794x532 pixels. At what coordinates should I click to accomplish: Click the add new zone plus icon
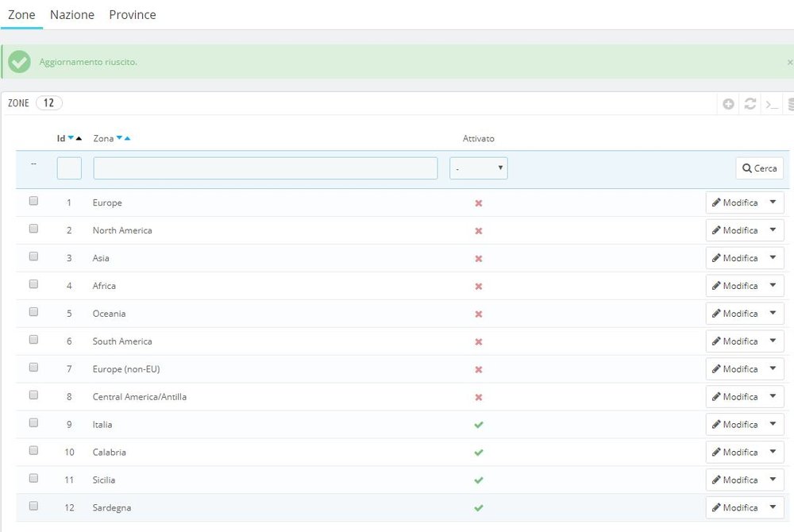(728, 104)
